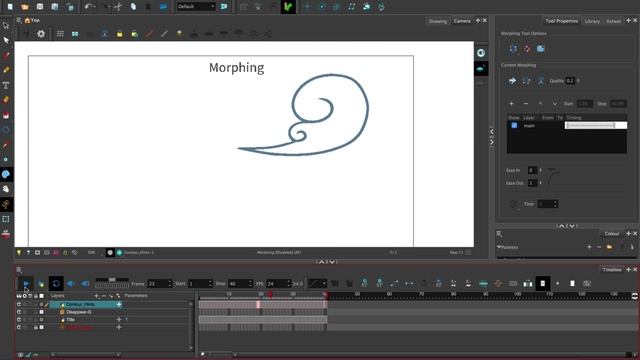Screen dimensions: 640x360
Task: Toggle sound playback speaker button
Action: (71, 283)
